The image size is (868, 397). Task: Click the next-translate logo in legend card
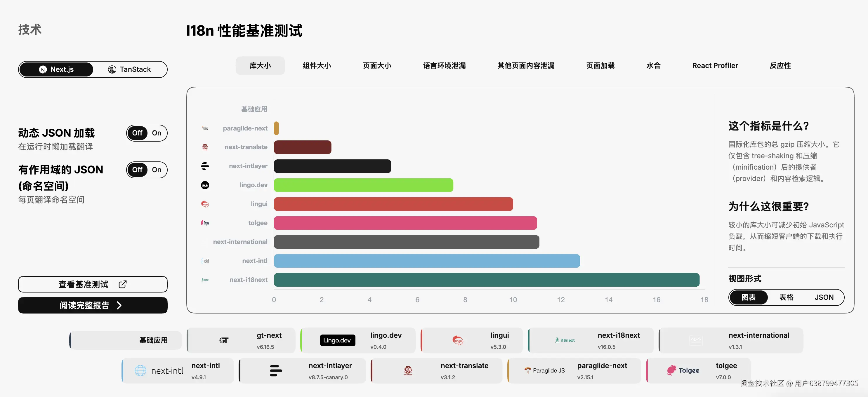(x=407, y=370)
